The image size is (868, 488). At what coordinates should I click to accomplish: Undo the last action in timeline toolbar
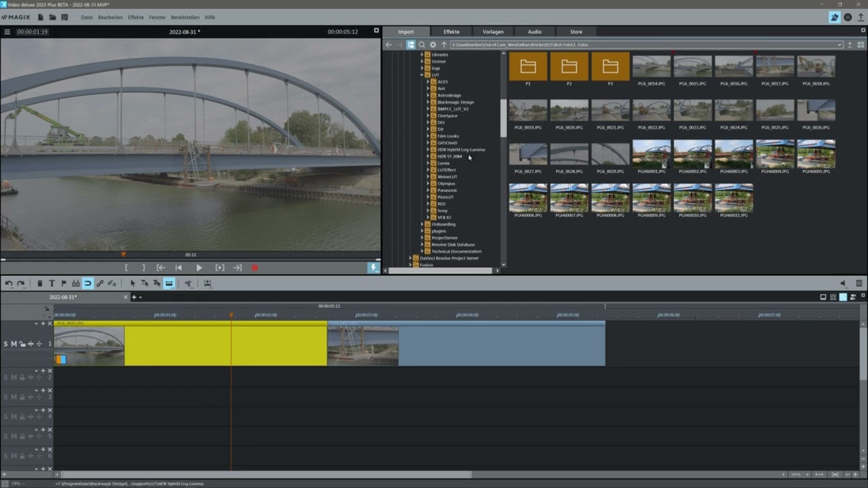click(x=9, y=283)
